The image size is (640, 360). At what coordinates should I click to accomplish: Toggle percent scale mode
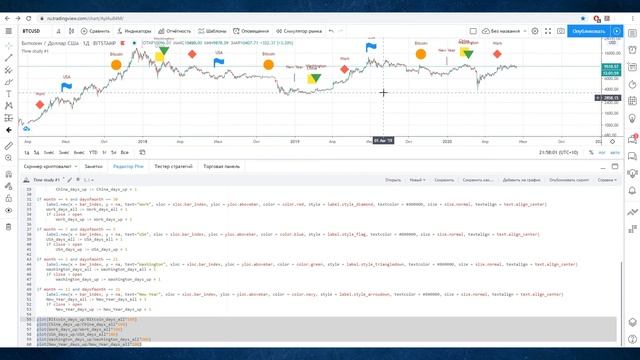click(x=591, y=153)
